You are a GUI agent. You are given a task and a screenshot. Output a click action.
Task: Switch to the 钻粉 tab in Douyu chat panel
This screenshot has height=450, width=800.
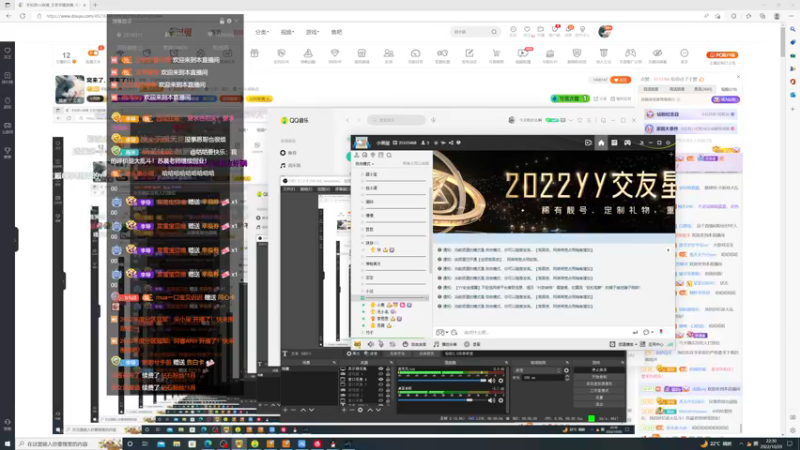(729, 89)
